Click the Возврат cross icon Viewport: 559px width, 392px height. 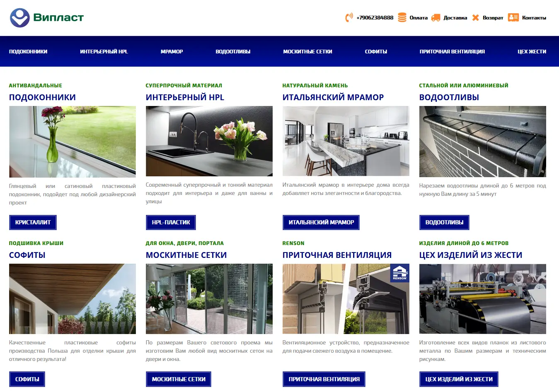tap(475, 17)
